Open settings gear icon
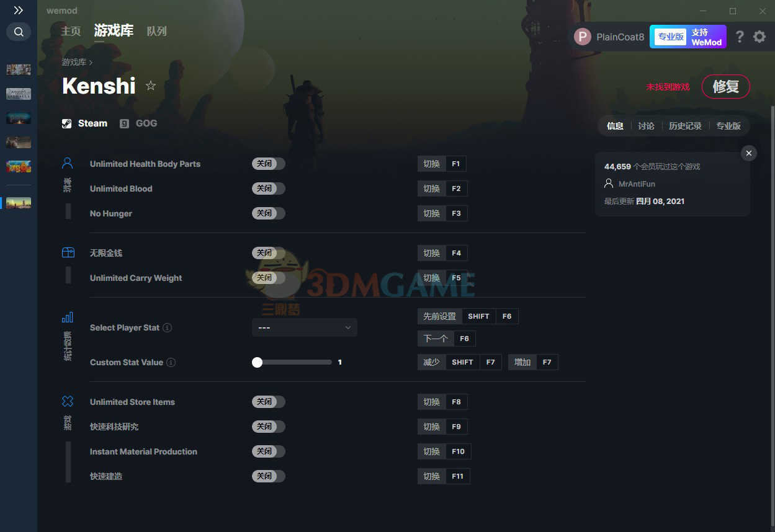Image resolution: width=775 pixels, height=532 pixels. tap(759, 37)
